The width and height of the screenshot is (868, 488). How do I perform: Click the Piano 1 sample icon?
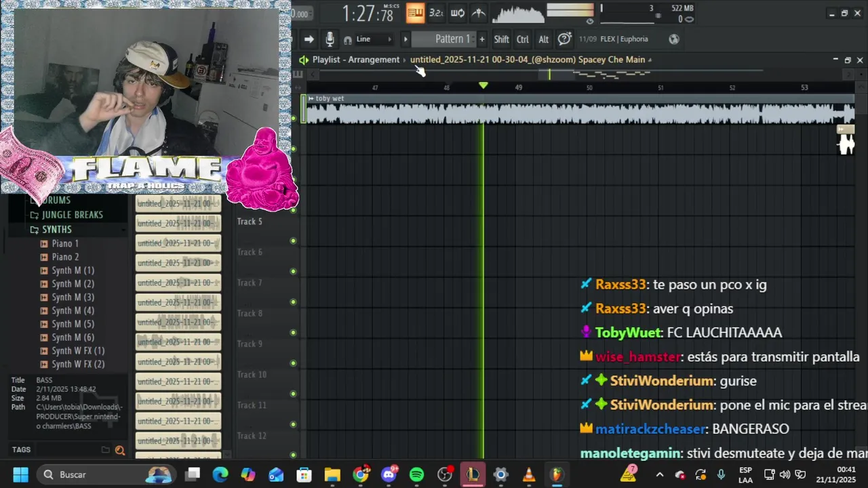click(44, 244)
